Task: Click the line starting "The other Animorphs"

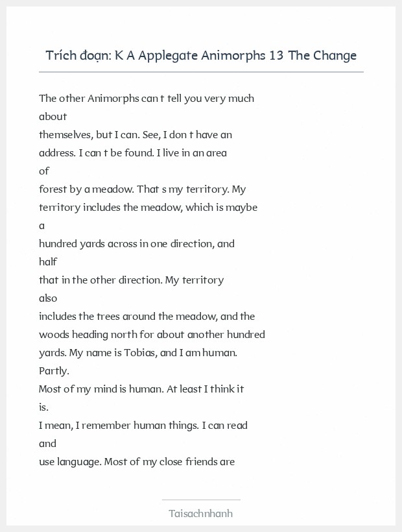Action: pos(147,99)
